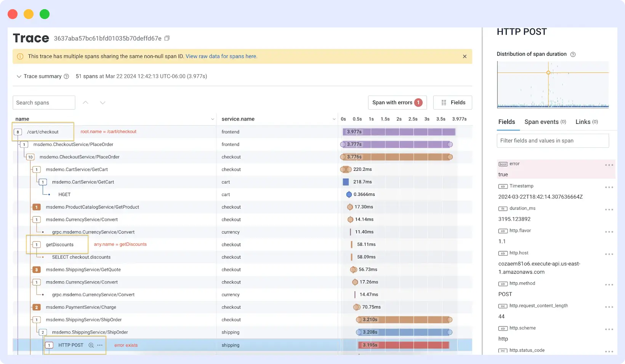The image size is (625, 364).
Task: Click the magnifier icon beside HTTP POST span
Action: 91,345
